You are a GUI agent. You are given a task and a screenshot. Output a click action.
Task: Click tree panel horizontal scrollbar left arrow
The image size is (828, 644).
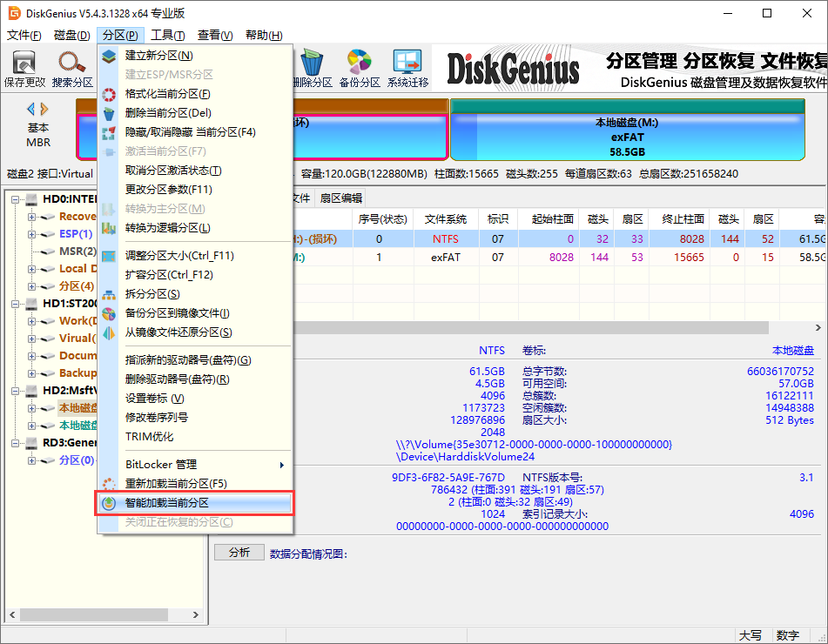pyautogui.click(x=13, y=615)
